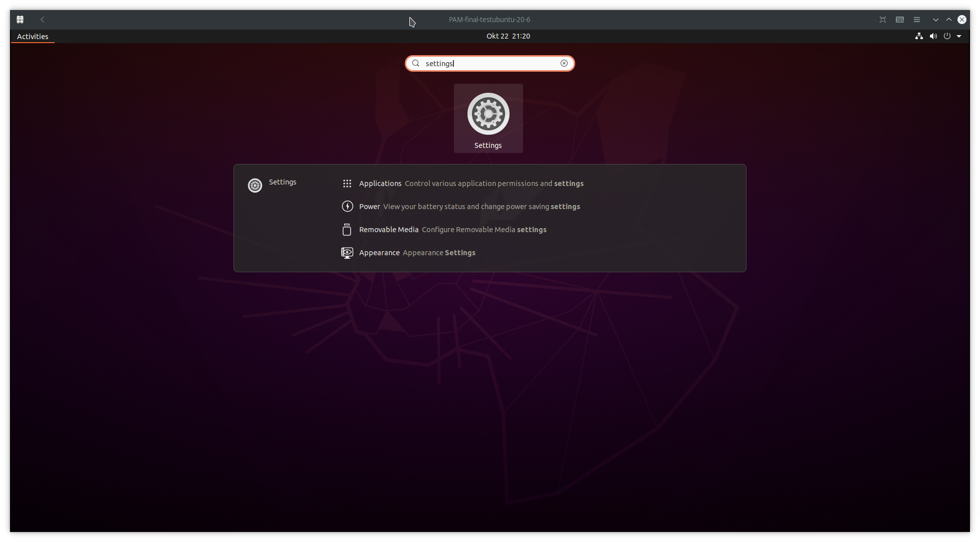Click the power icon in top bar
980x542 pixels.
click(x=947, y=36)
